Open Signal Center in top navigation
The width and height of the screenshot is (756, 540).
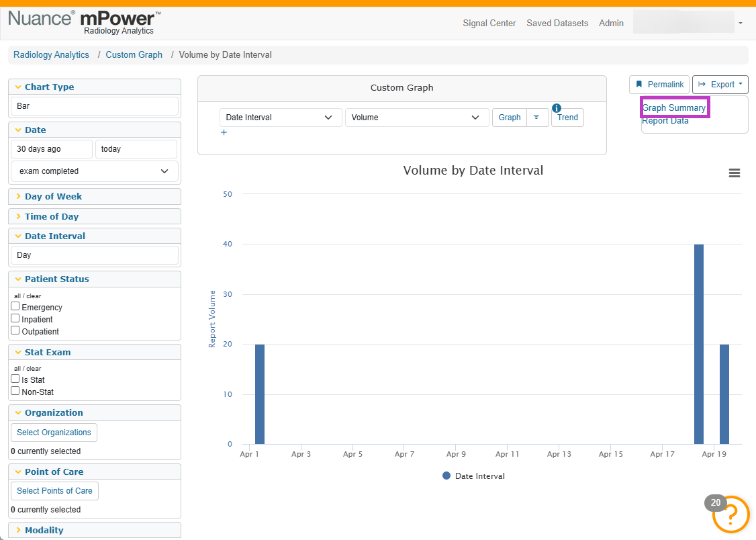(x=489, y=23)
